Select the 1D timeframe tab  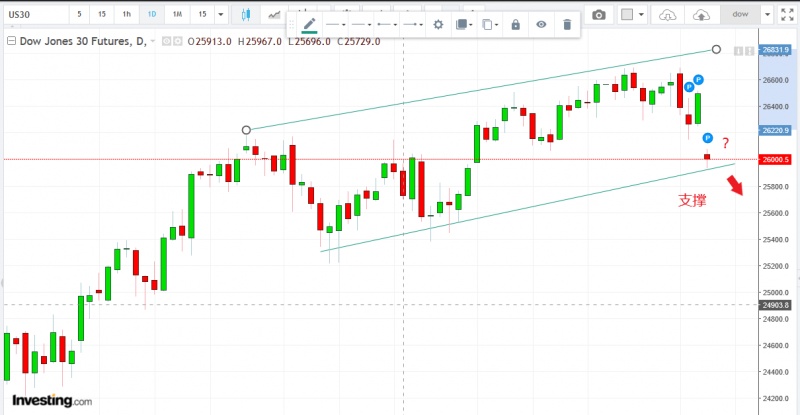pyautogui.click(x=151, y=15)
